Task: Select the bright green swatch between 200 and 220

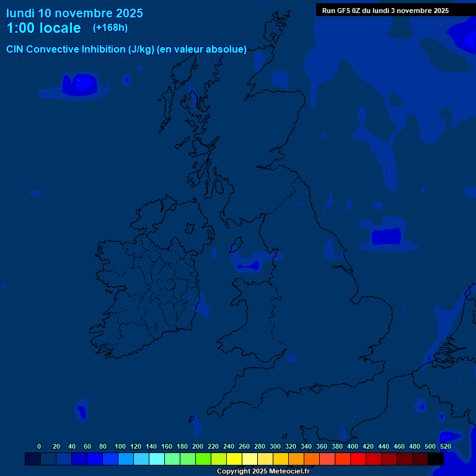Action: coord(203,459)
